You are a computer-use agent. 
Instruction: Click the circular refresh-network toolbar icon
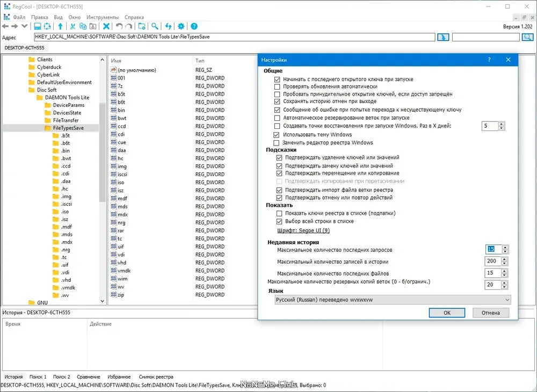click(47, 26)
